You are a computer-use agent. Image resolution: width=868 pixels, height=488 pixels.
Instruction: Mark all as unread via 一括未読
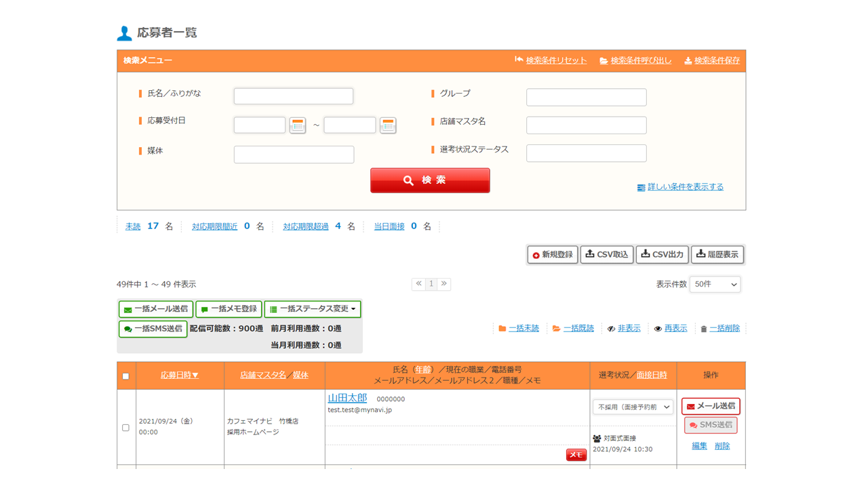[524, 329]
